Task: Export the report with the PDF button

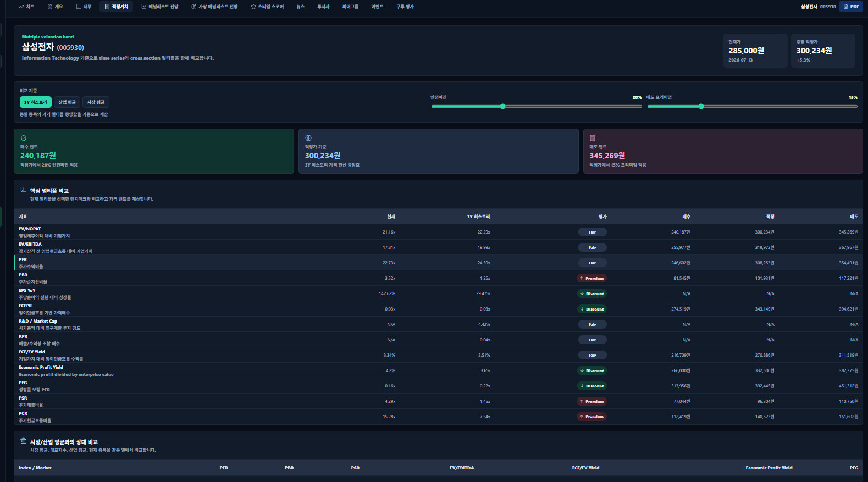Action: [x=851, y=7]
